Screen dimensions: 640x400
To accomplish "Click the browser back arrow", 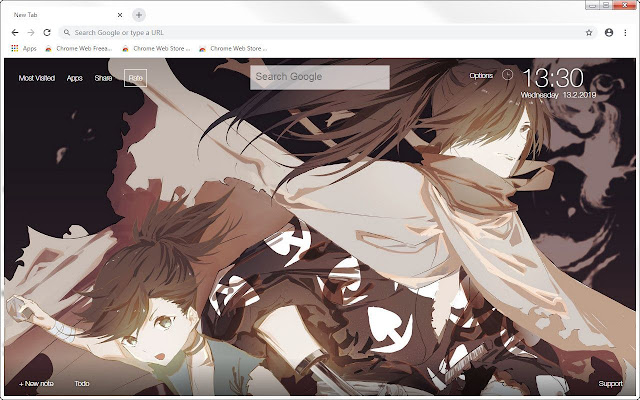I will pos(15,33).
